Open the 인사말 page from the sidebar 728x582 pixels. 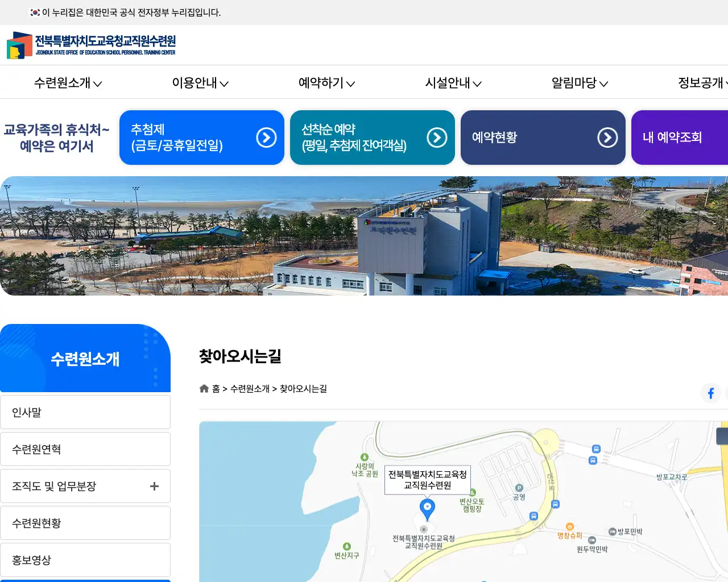tap(85, 411)
